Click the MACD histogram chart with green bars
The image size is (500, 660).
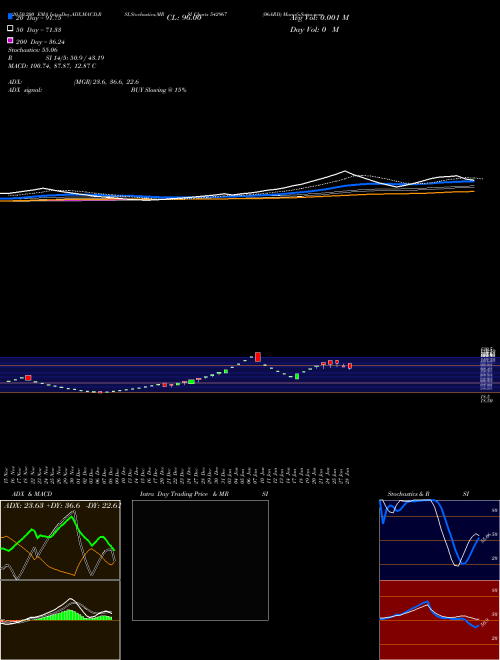click(60, 620)
